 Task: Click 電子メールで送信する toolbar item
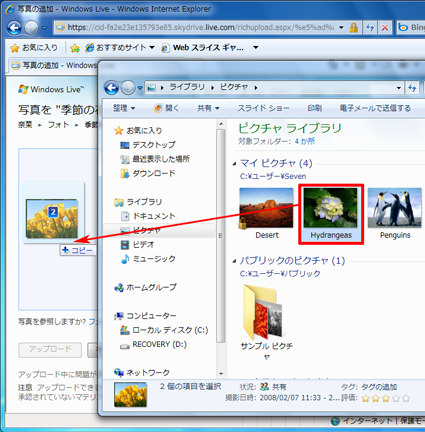coord(375,108)
